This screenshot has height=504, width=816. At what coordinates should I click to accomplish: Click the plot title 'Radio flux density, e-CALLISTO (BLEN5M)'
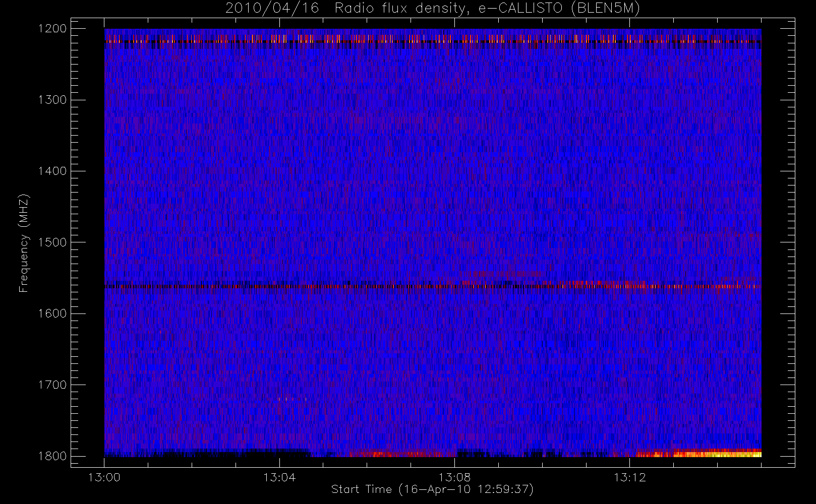(487, 9)
